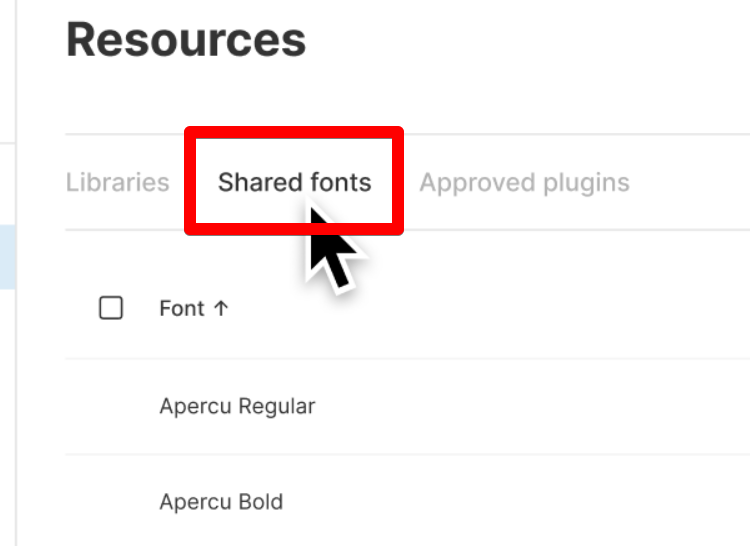This screenshot has width=750, height=546.
Task: Tick the select-all fonts checkbox
Action: click(111, 308)
